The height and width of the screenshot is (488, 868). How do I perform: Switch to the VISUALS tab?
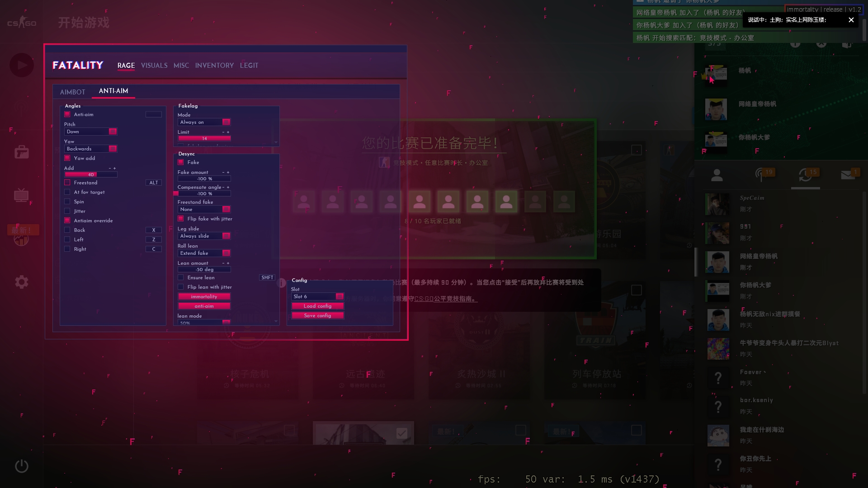(x=154, y=66)
